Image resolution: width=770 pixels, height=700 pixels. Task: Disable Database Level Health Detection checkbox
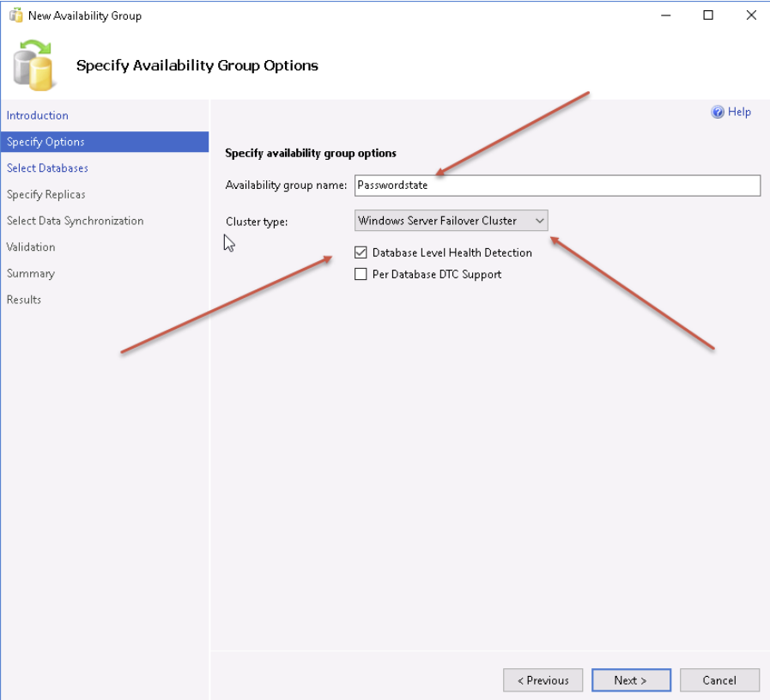(x=361, y=253)
